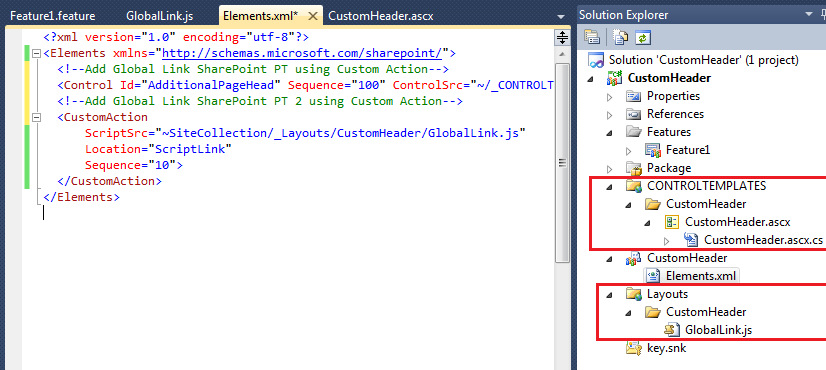Image resolution: width=826 pixels, height=370 pixels.
Task: Expand the CustomHeader.ascx.cs node
Action: click(x=667, y=241)
